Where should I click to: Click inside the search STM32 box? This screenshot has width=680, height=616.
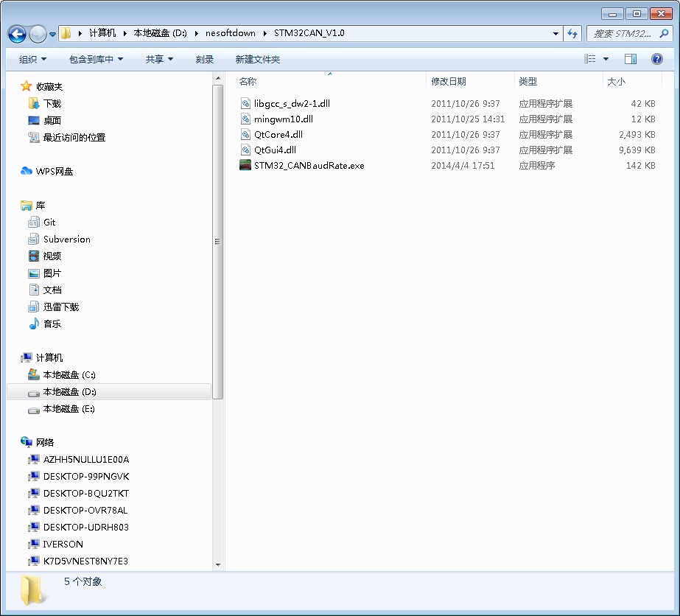(626, 33)
